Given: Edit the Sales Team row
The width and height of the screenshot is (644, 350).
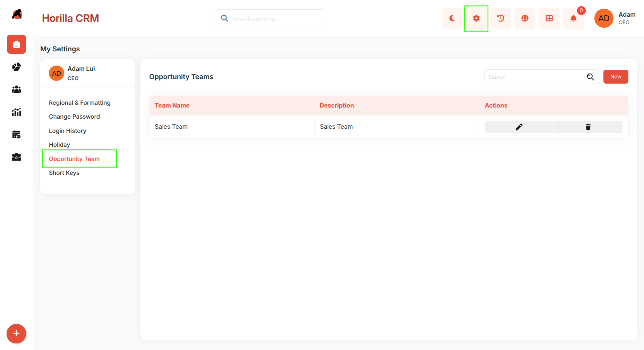Looking at the screenshot, I should click(519, 127).
